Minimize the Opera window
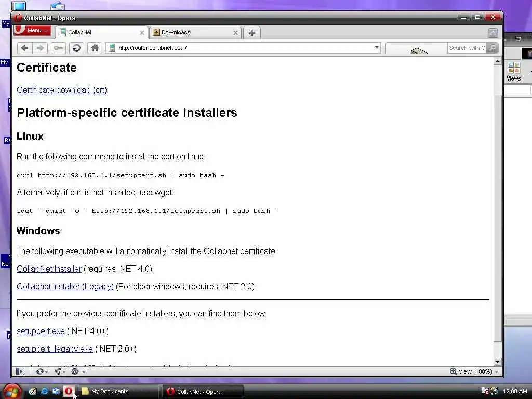The height and width of the screenshot is (399, 532). [x=463, y=17]
